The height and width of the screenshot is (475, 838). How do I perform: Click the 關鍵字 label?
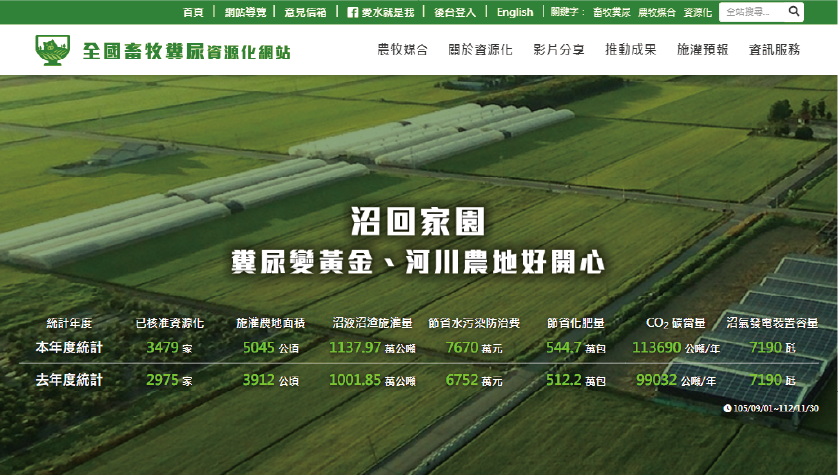[568, 12]
